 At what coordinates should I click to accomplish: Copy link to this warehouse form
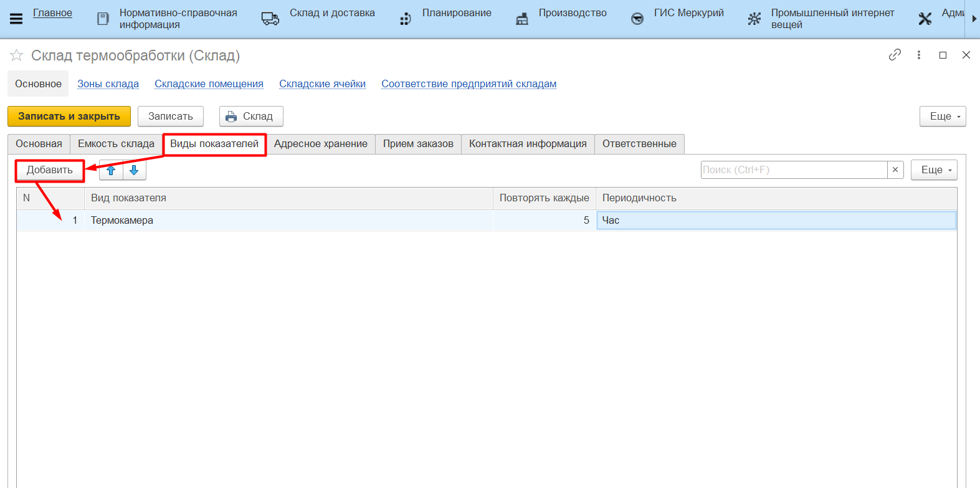click(895, 55)
